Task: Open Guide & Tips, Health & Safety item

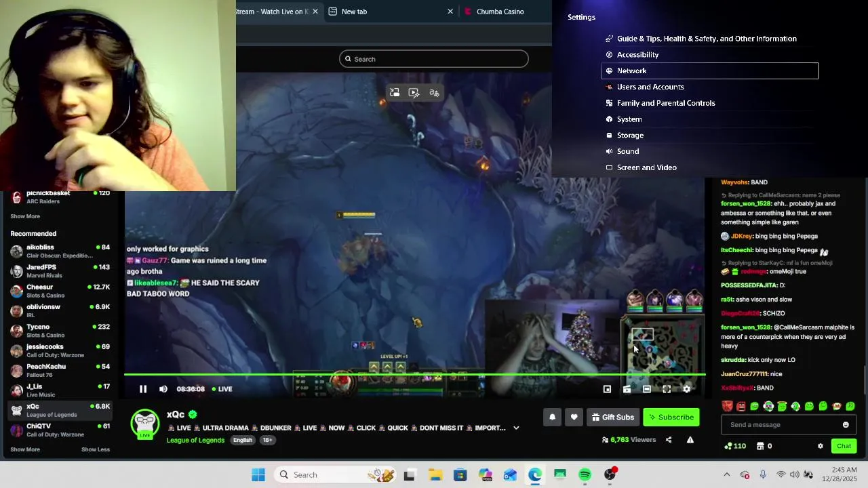Action: (x=709, y=39)
